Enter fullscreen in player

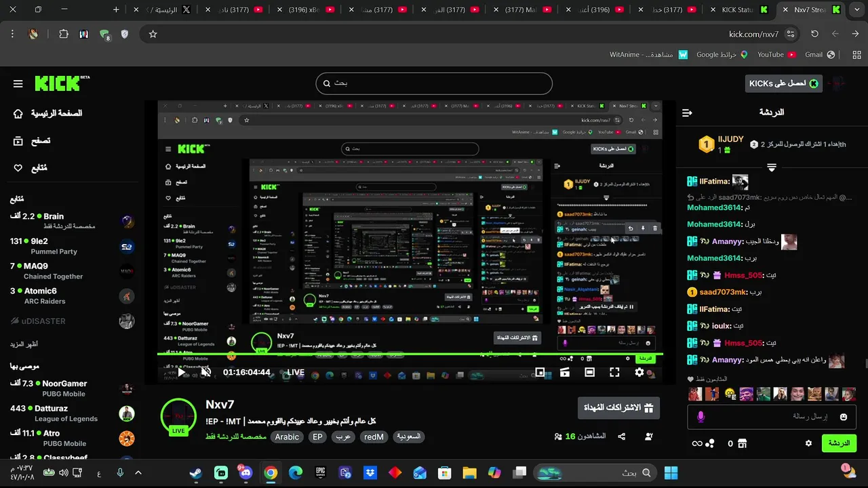click(614, 372)
